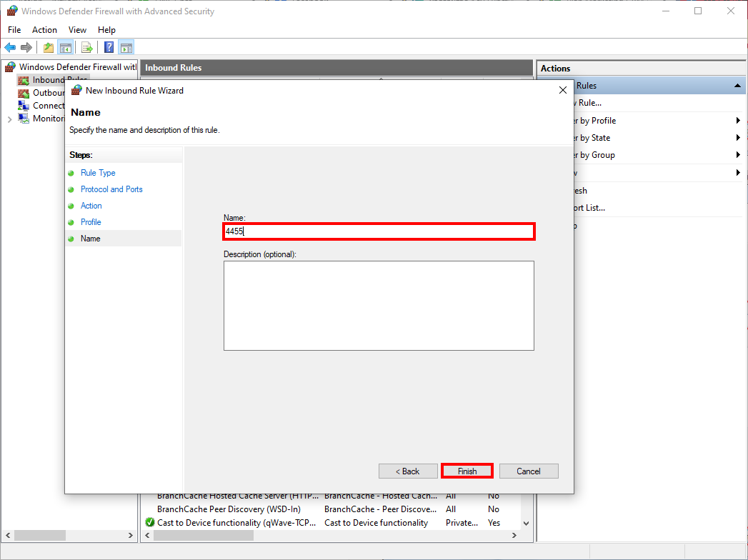Expand the Filter by Profile submenu arrow

[x=738, y=120]
